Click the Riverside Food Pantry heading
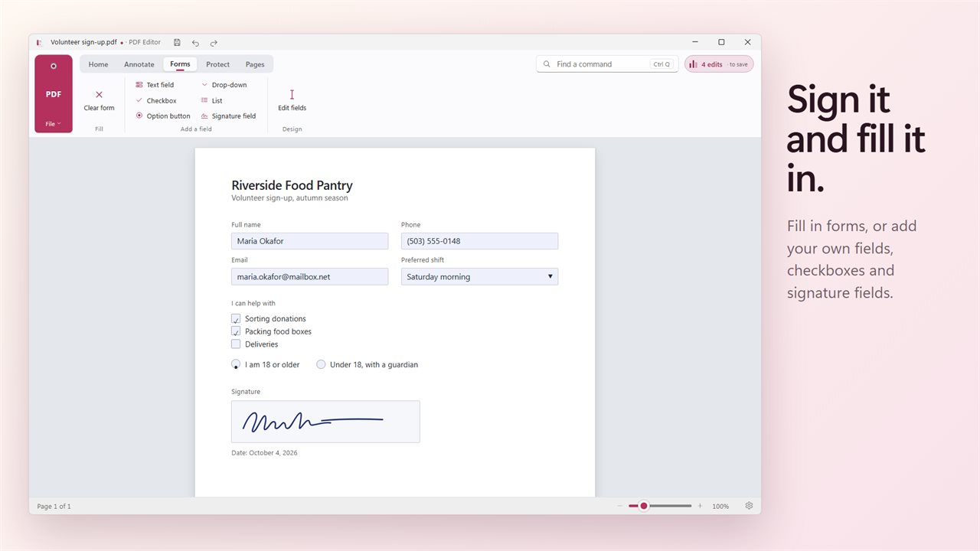980x551 pixels. click(x=292, y=185)
